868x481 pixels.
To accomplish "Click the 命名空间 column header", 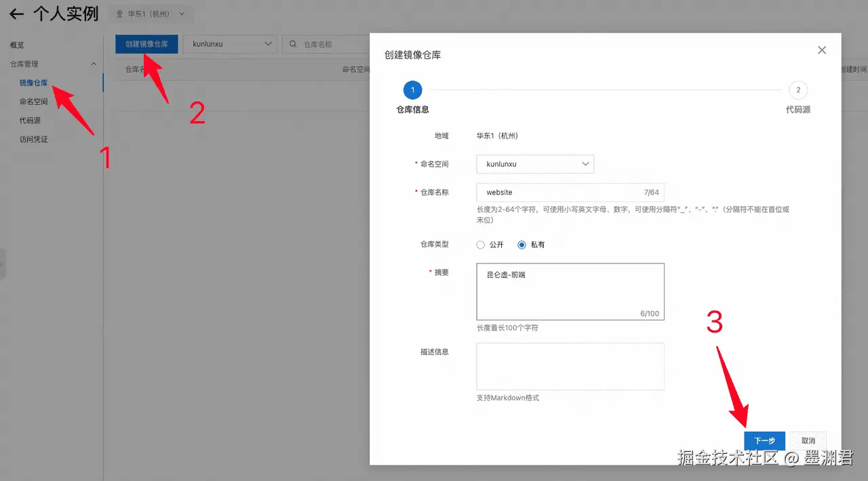I will [356, 69].
